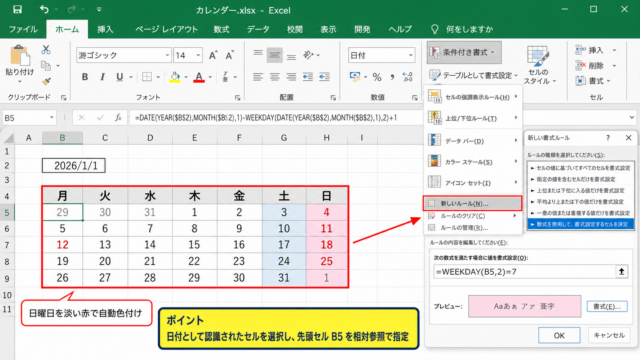Click OK in the new rule dialog
This screenshot has height=360, width=640.
point(559,335)
